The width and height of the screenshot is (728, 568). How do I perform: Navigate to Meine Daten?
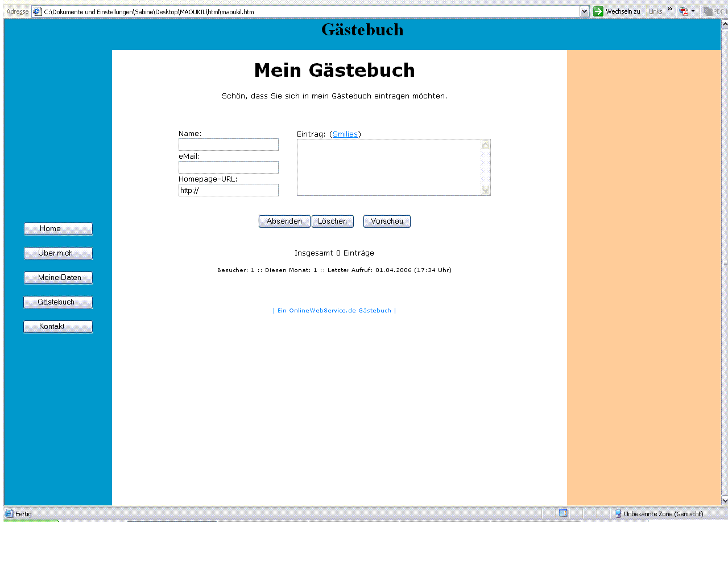pyautogui.click(x=58, y=278)
